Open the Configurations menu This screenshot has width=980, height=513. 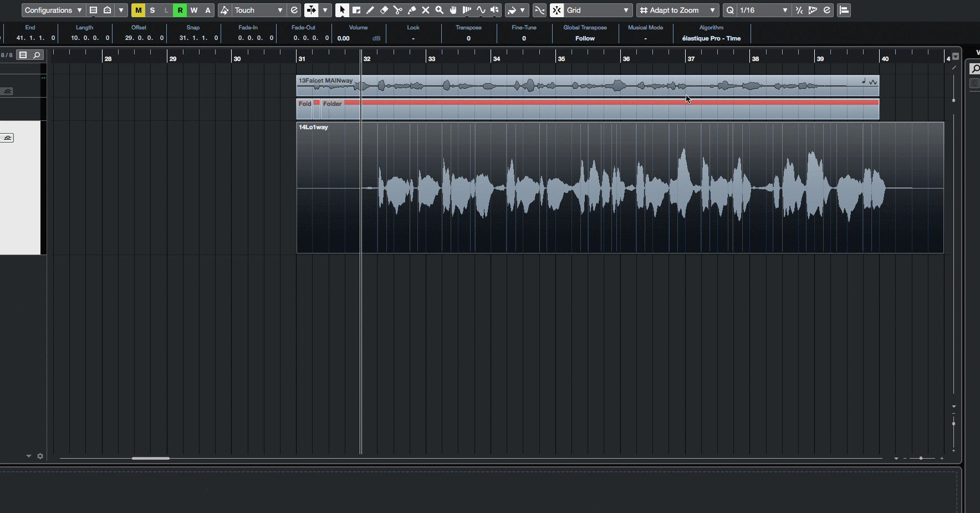(53, 10)
